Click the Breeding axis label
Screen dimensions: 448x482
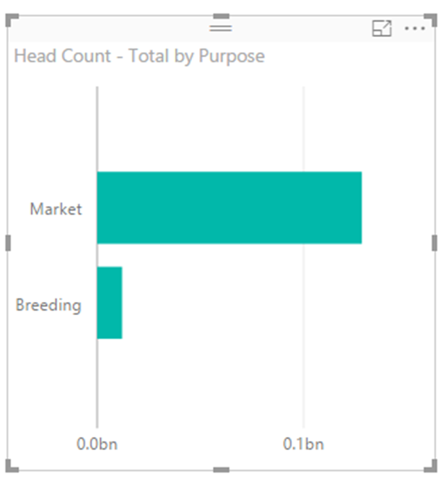tap(49, 306)
